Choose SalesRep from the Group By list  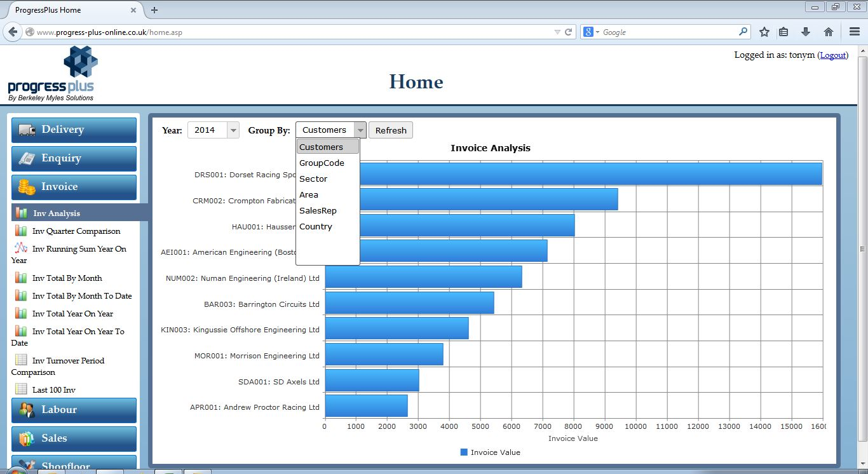pyautogui.click(x=318, y=210)
